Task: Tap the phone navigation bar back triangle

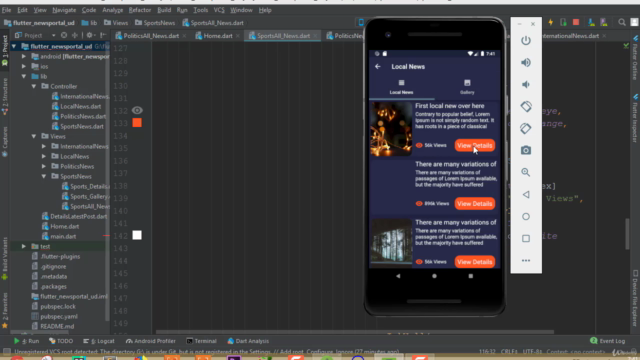Action: (398, 276)
